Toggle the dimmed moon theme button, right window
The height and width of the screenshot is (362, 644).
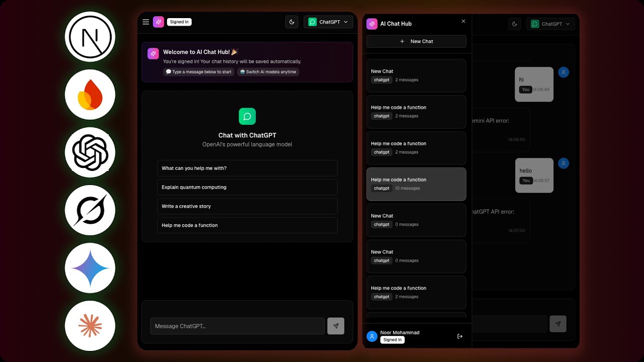514,24
